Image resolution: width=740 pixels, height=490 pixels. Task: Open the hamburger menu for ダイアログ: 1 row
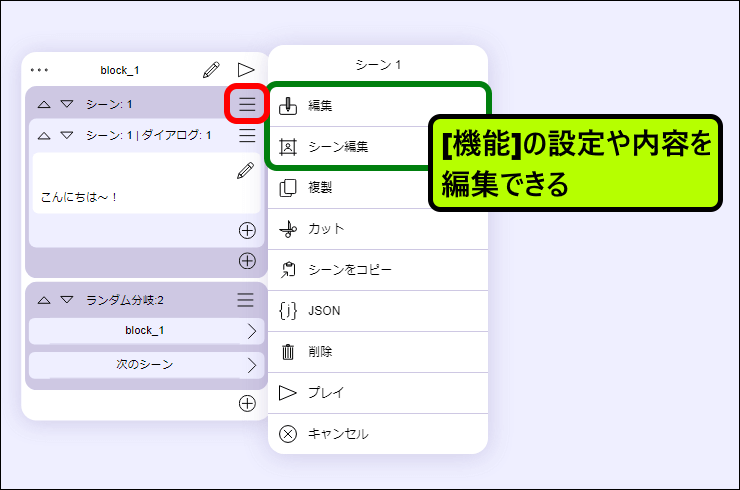[246, 135]
